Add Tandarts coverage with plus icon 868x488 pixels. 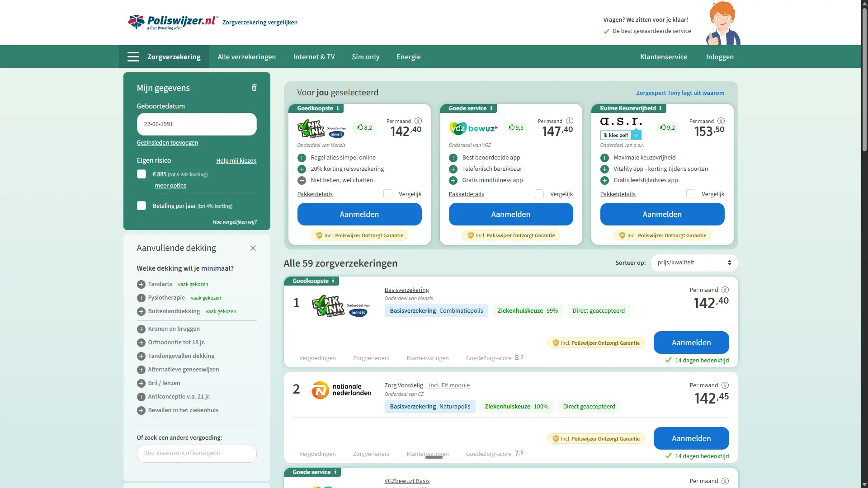click(x=141, y=284)
